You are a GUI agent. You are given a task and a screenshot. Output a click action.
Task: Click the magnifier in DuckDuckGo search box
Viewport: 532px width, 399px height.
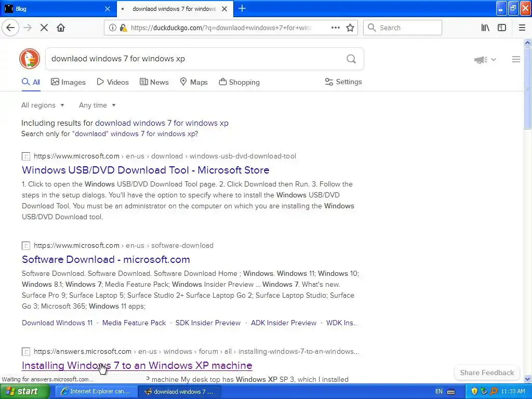point(351,59)
